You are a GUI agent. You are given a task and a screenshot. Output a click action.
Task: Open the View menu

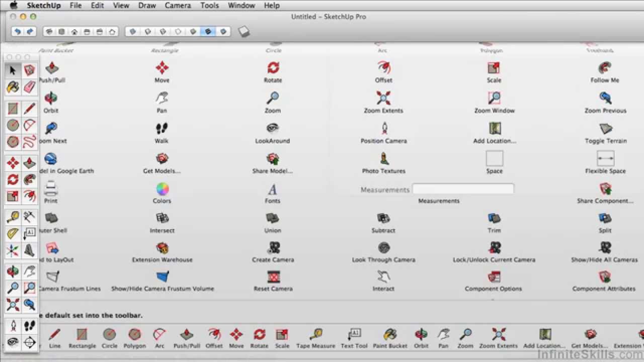(x=121, y=6)
